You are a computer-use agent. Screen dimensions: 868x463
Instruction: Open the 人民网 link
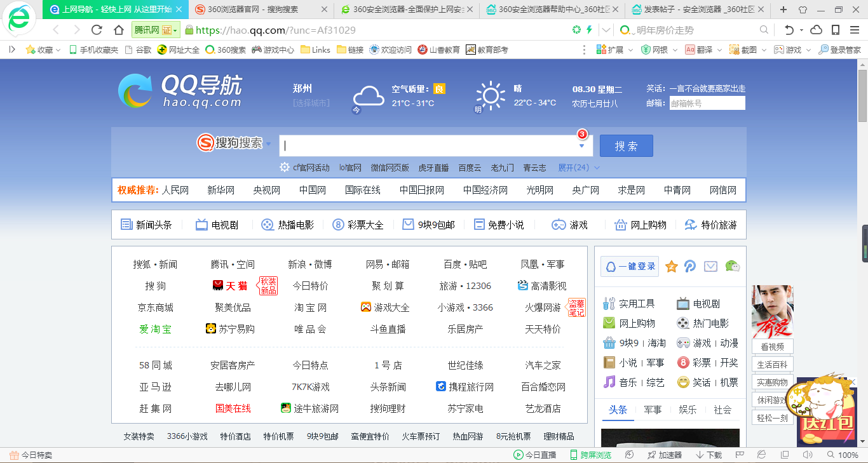click(175, 190)
